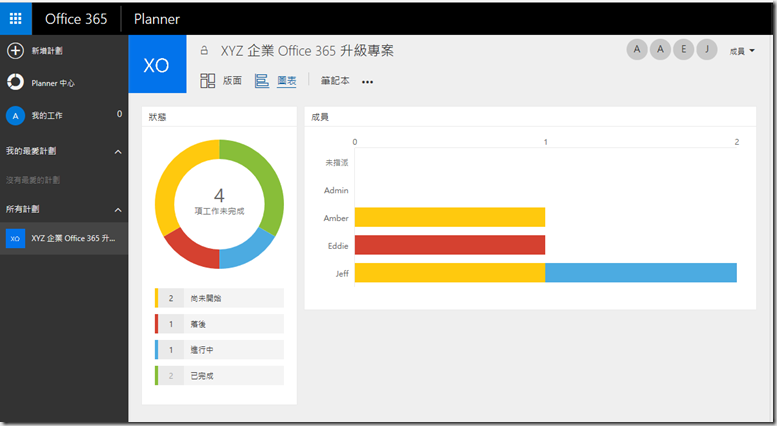Click the Office 365 link in header
Viewport: 777px width, 426px height.
(x=77, y=18)
